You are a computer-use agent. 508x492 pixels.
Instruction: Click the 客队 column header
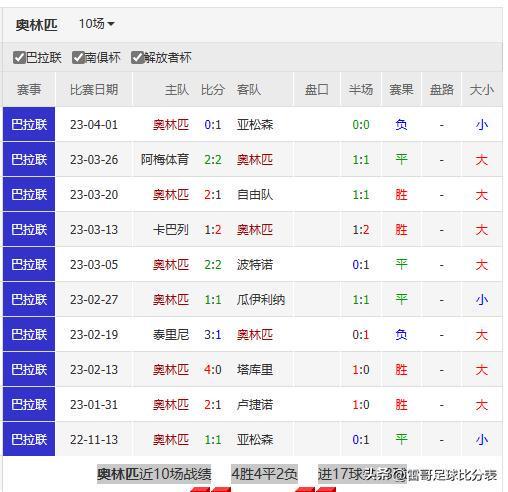point(249,90)
